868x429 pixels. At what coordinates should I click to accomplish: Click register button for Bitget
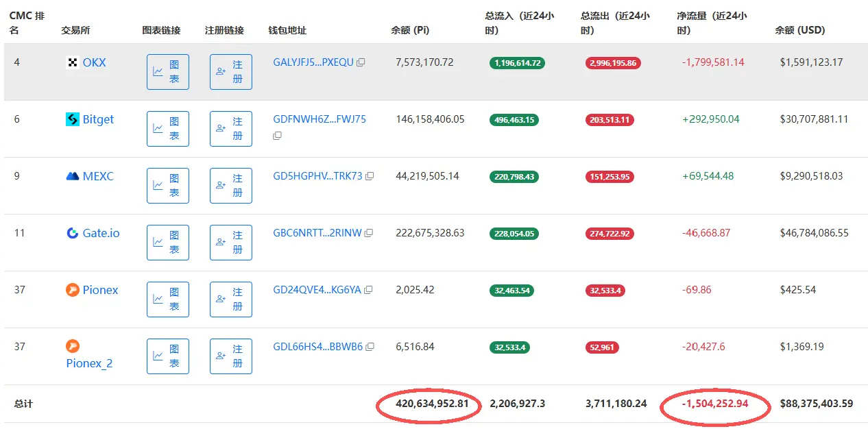tap(231, 129)
